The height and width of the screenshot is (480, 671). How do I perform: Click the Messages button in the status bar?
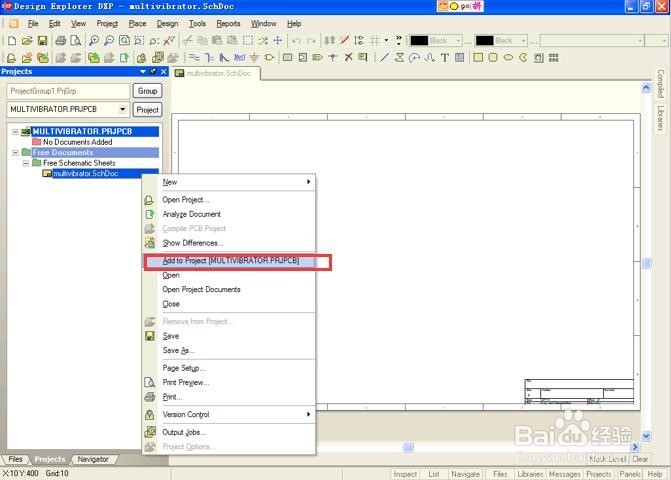(564, 474)
